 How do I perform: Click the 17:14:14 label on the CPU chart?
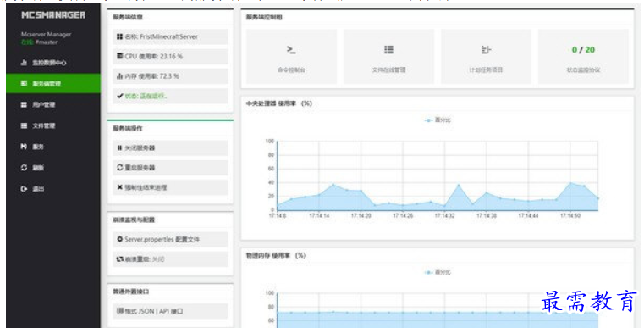319,215
